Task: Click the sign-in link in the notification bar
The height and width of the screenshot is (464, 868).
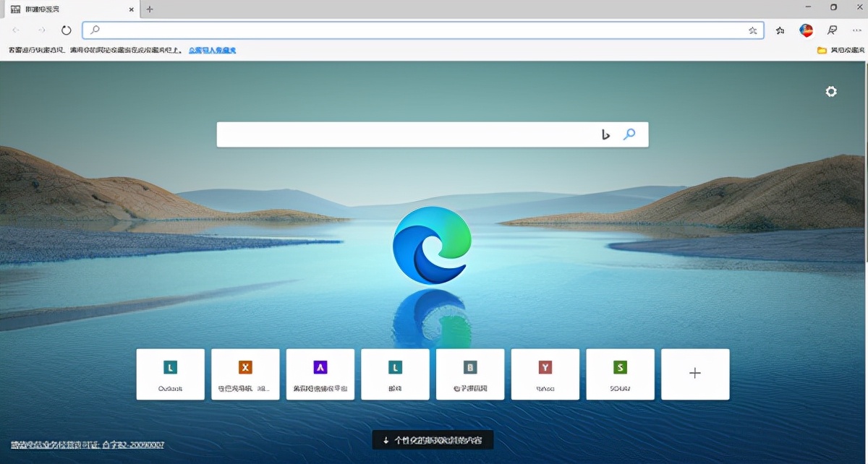Action: click(x=212, y=50)
